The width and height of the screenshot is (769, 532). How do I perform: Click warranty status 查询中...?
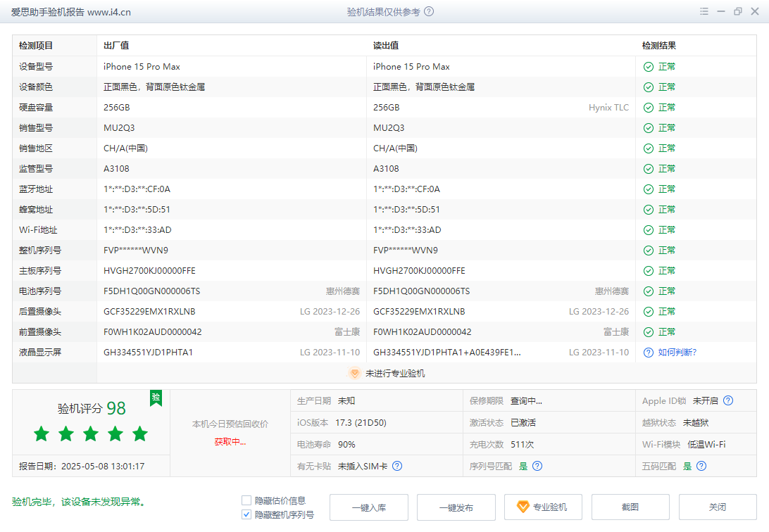(526, 400)
